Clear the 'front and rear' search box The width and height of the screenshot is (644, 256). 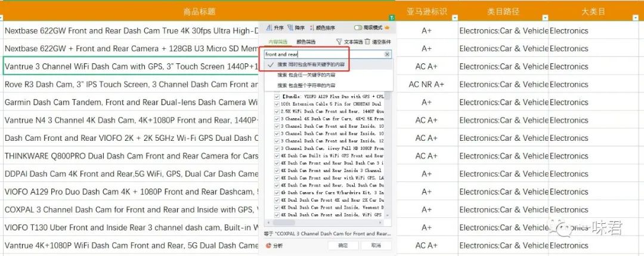pyautogui.click(x=387, y=54)
